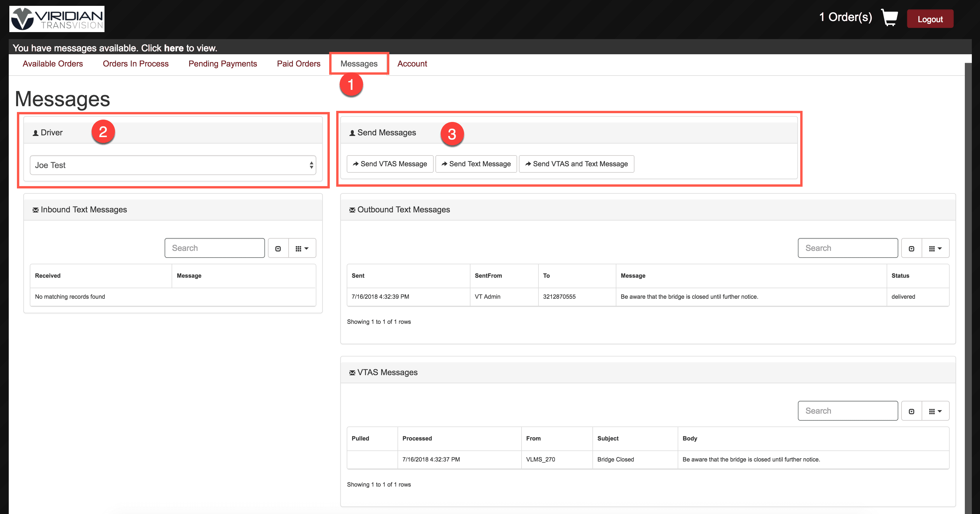Click Send VTAS and Text Message button
The image size is (980, 514).
click(576, 164)
